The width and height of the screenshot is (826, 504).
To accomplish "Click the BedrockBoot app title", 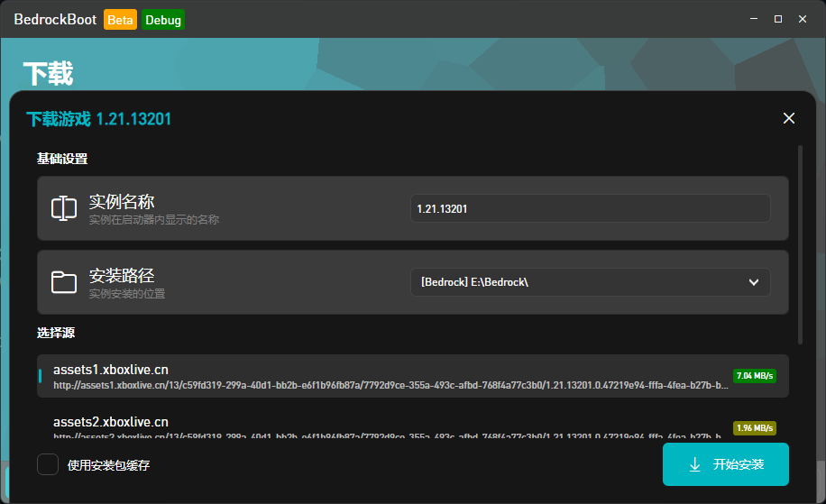I will 56,20.
